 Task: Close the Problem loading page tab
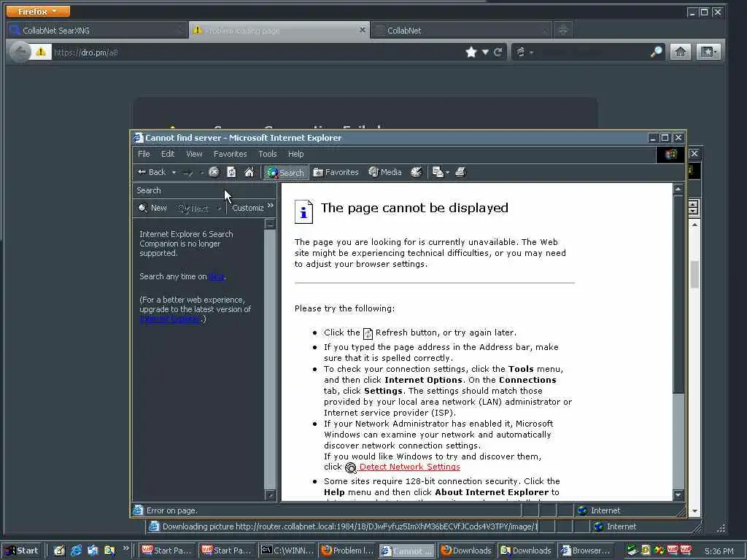pos(362,30)
